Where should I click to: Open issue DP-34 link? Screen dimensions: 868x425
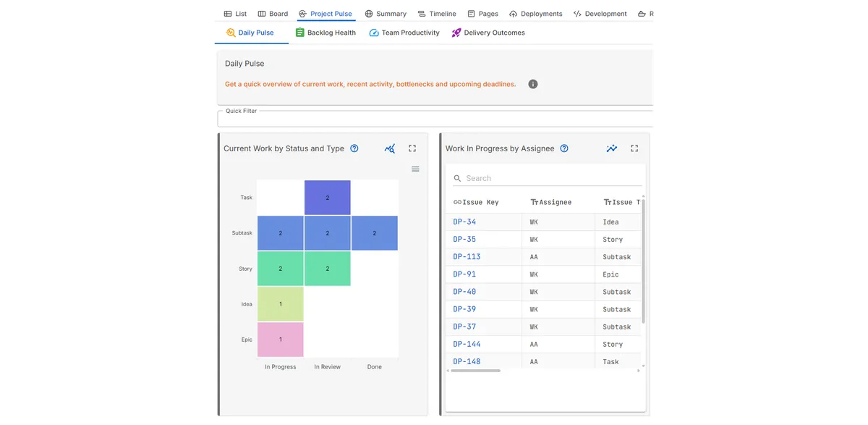[464, 222]
